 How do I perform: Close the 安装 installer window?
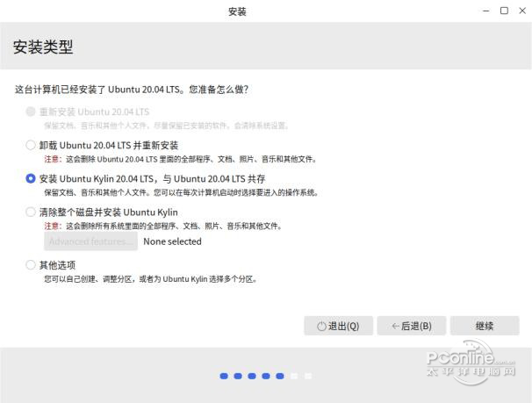tap(522, 11)
